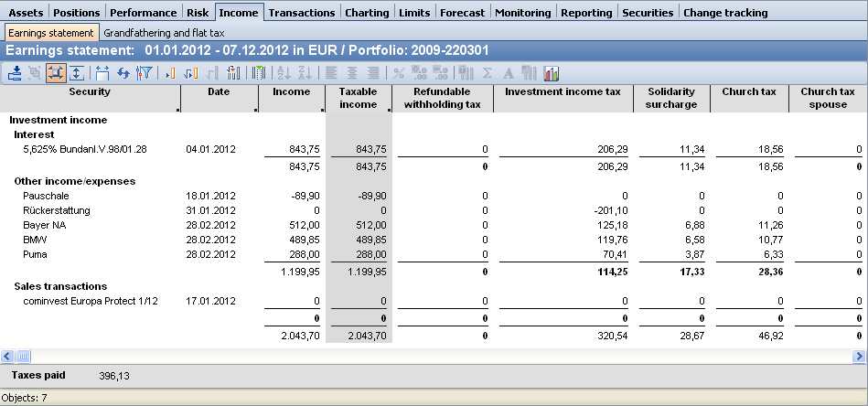Click the Investment income tax column header
This screenshot has height=406, width=868.
pyautogui.click(x=563, y=92)
